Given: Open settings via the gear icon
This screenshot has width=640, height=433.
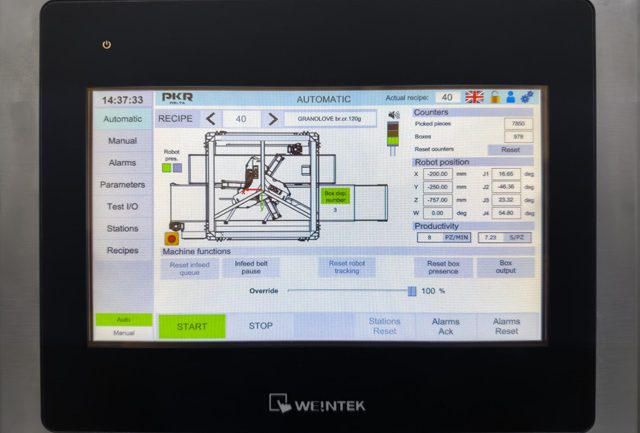Looking at the screenshot, I should pos(526,97).
